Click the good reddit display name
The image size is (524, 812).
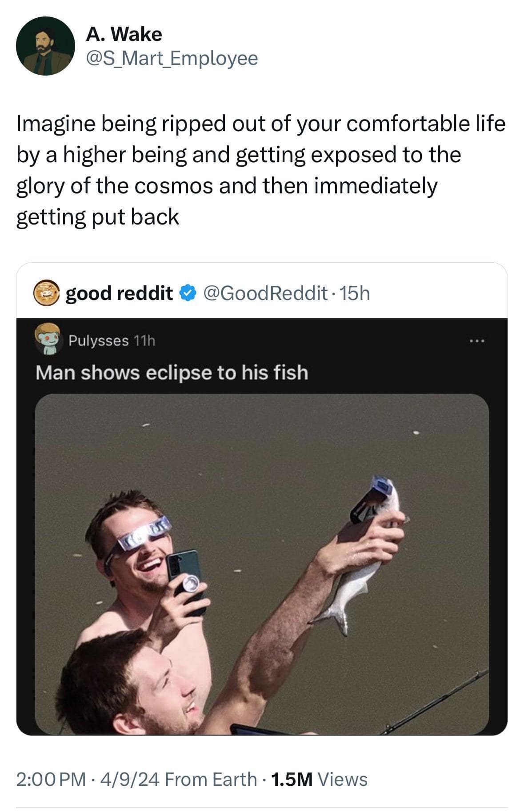click(120, 293)
